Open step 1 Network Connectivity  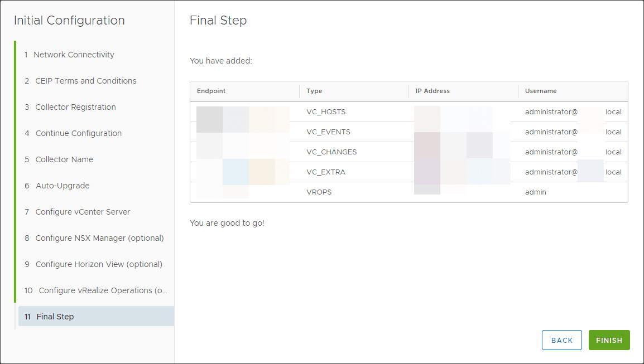tap(74, 55)
